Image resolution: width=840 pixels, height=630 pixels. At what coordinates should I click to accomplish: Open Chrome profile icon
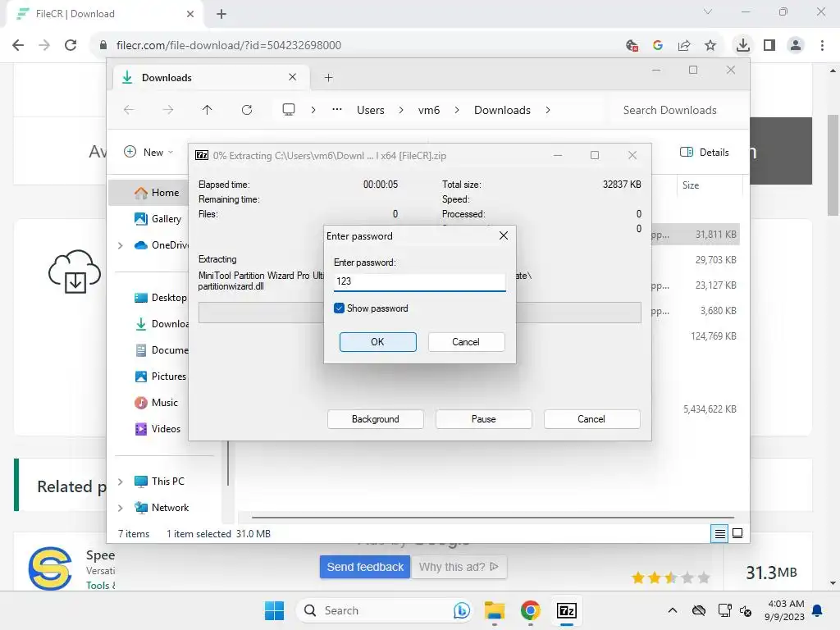[796, 45]
